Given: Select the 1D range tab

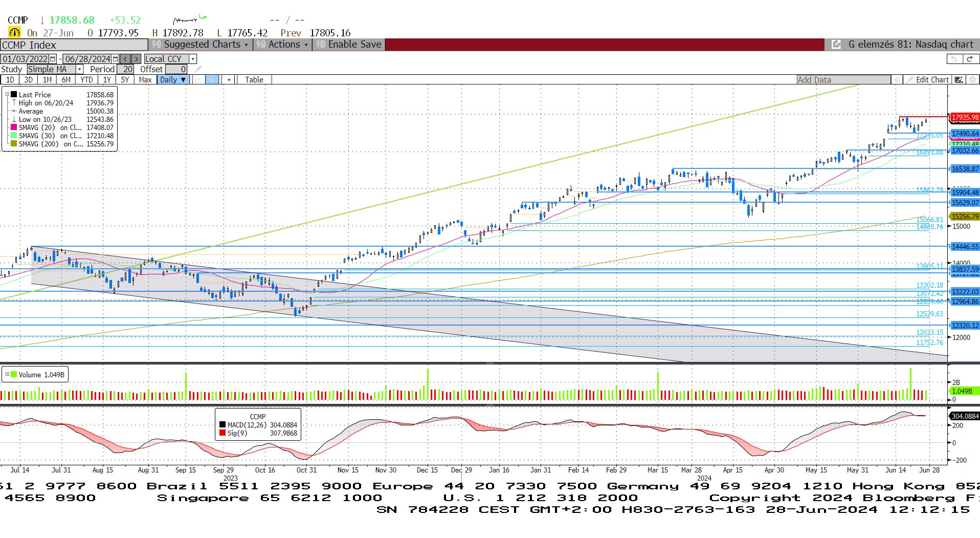Looking at the screenshot, I should 10,79.
